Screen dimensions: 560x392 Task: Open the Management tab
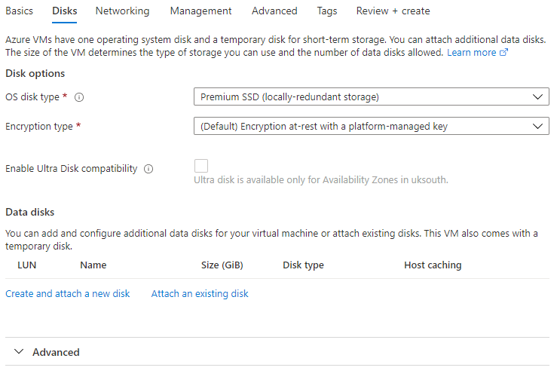(x=200, y=11)
